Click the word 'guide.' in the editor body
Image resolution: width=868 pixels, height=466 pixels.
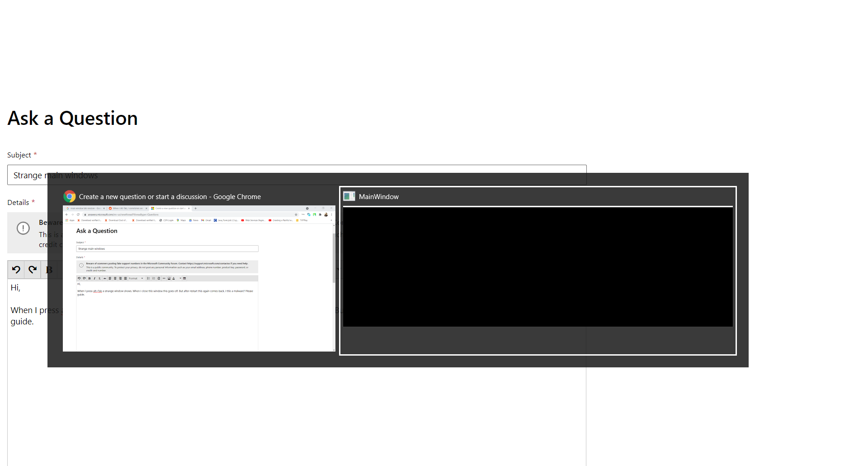tap(22, 322)
